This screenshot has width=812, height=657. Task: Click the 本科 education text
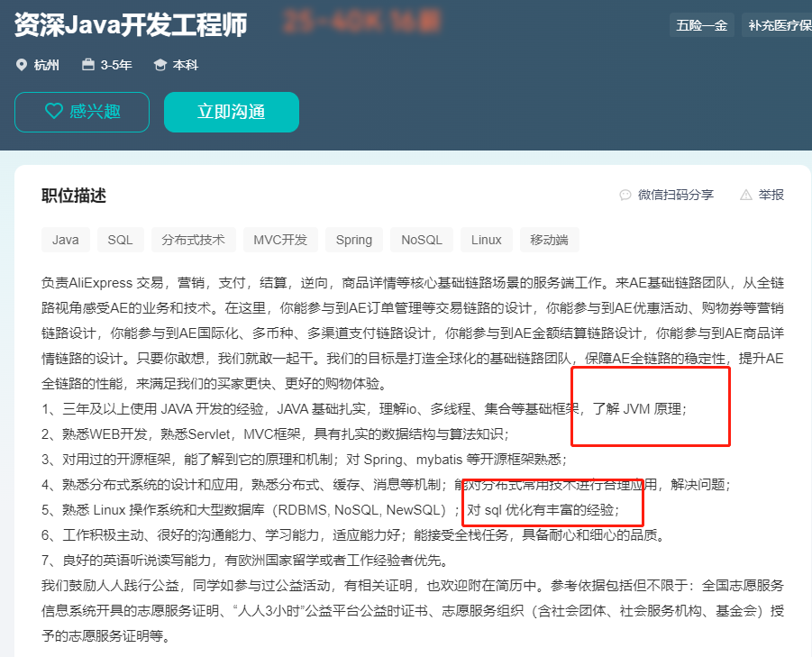(186, 65)
